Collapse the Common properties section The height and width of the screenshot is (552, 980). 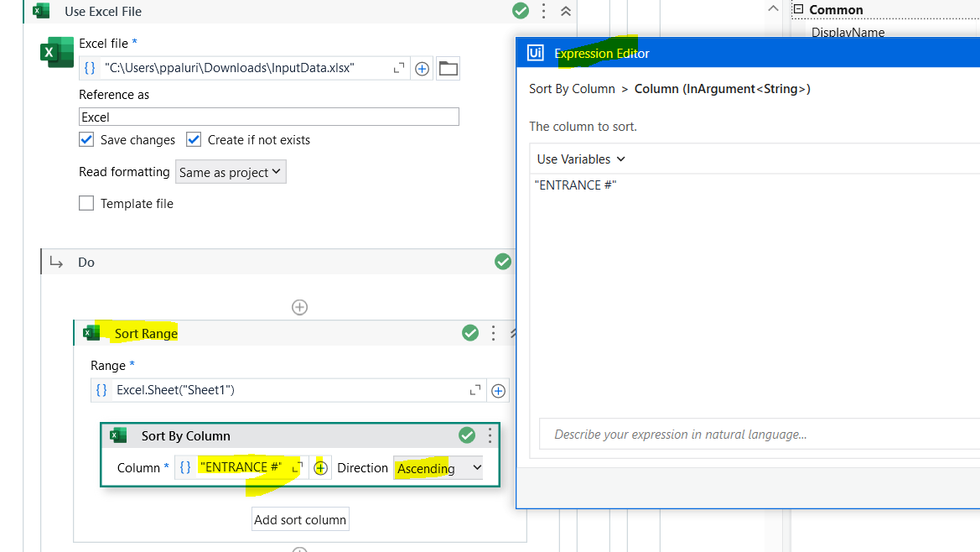tap(798, 8)
